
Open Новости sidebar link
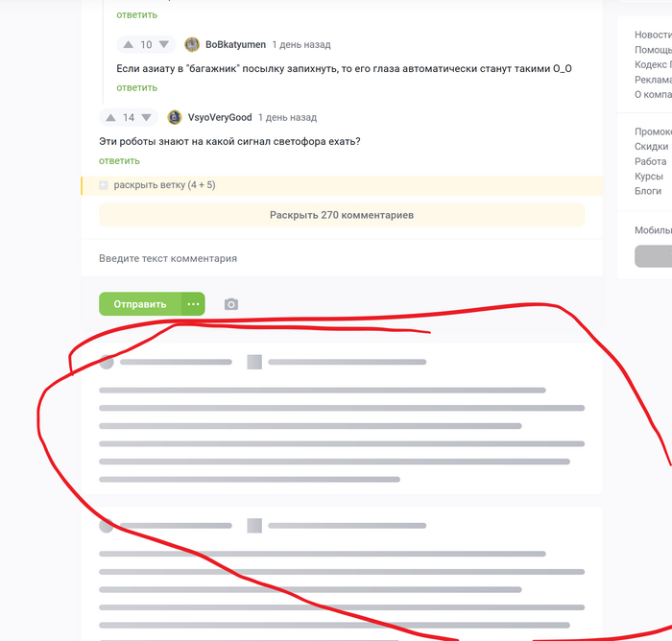tap(653, 35)
